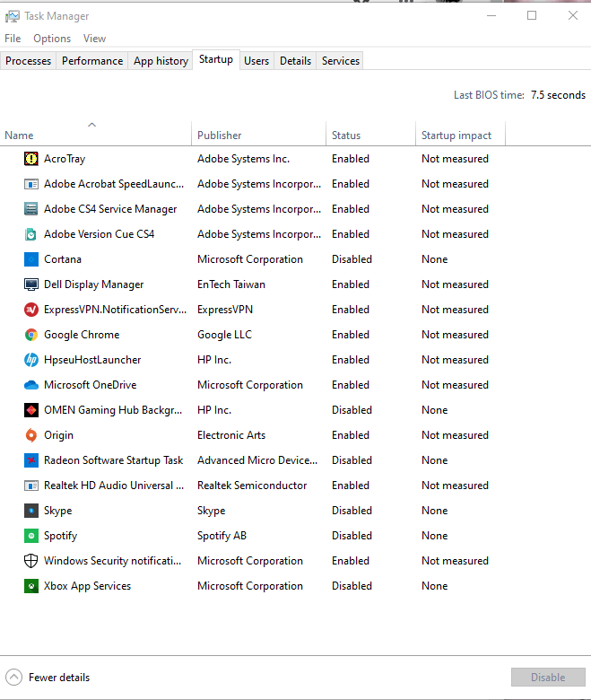
Task: Switch to the Details tab
Action: pyautogui.click(x=295, y=61)
